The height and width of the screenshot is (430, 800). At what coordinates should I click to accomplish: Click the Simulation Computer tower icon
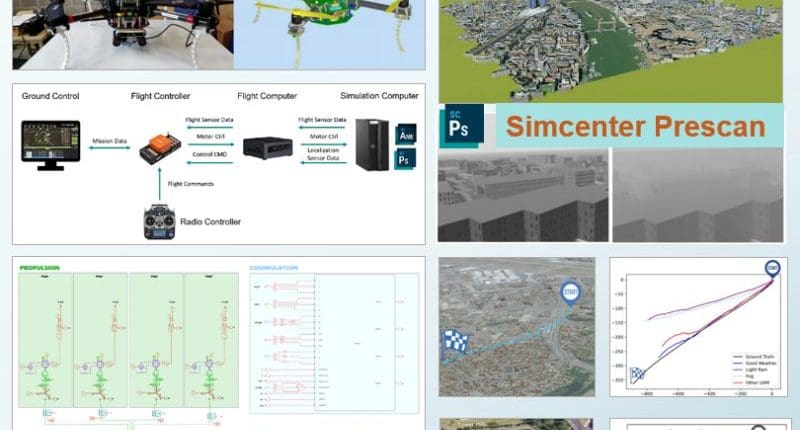pos(372,144)
